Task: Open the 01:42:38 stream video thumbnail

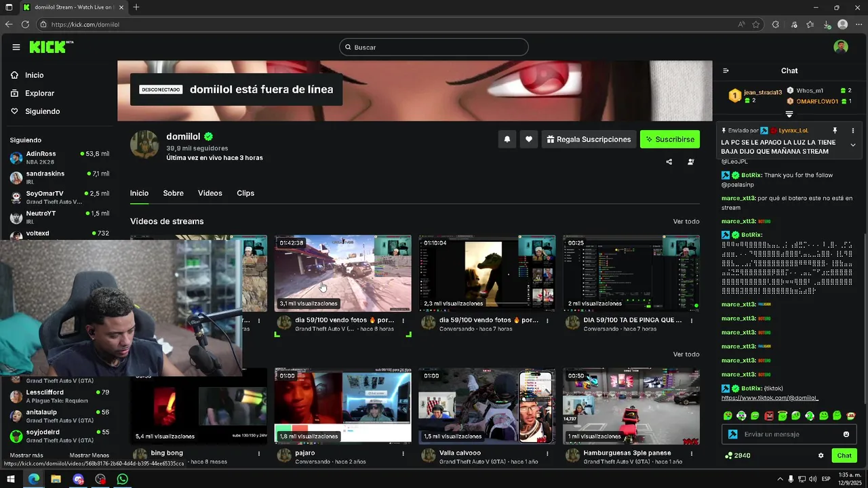Action: pyautogui.click(x=342, y=273)
